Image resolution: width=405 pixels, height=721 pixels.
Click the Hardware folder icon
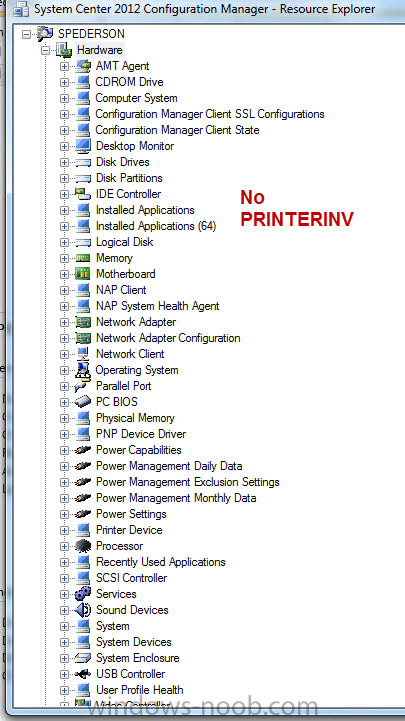64,50
